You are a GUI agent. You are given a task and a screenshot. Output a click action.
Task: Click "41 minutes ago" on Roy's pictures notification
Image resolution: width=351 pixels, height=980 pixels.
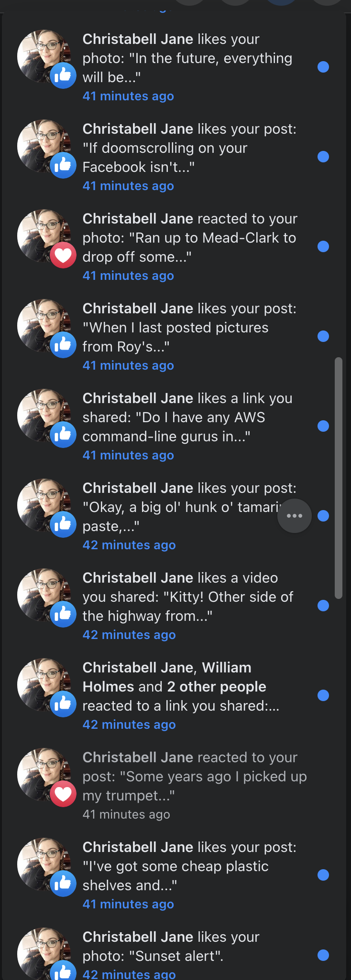(x=128, y=366)
